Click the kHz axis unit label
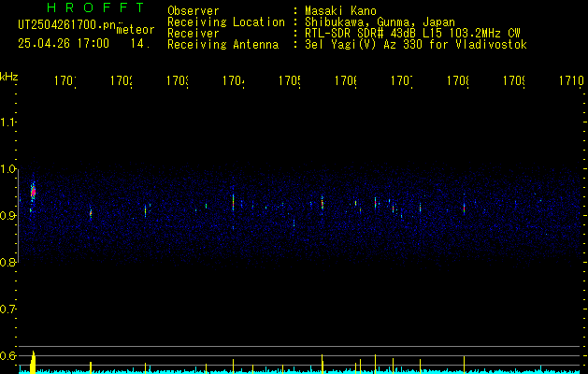The image size is (588, 374). [9, 77]
